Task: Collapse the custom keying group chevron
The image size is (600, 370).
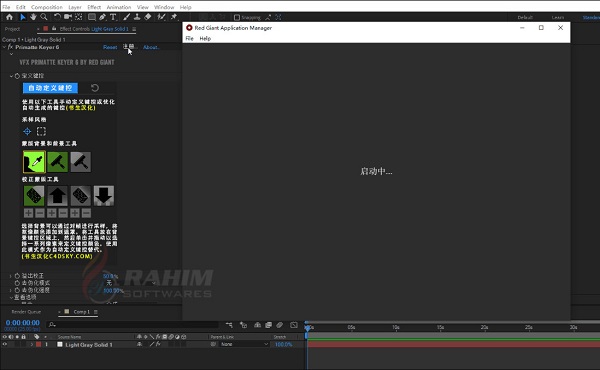Action: pos(11,76)
